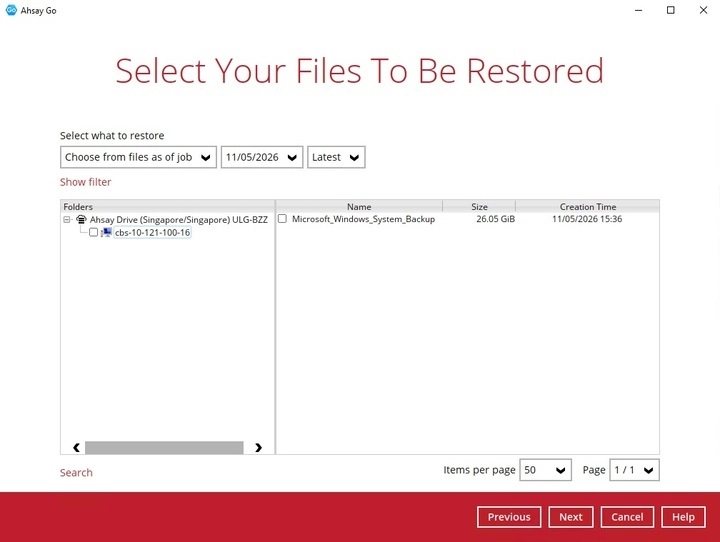Sort by the Name column header
720x542 pixels.
pyautogui.click(x=359, y=207)
